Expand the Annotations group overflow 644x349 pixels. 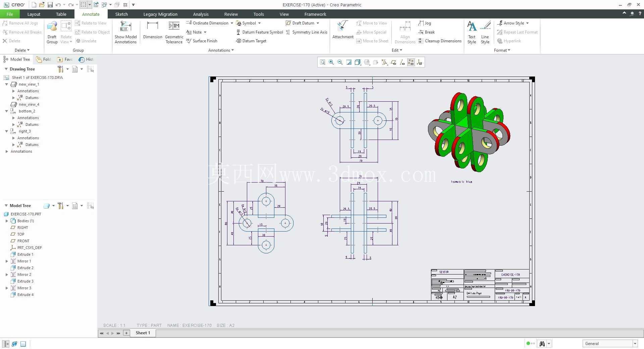coord(221,50)
